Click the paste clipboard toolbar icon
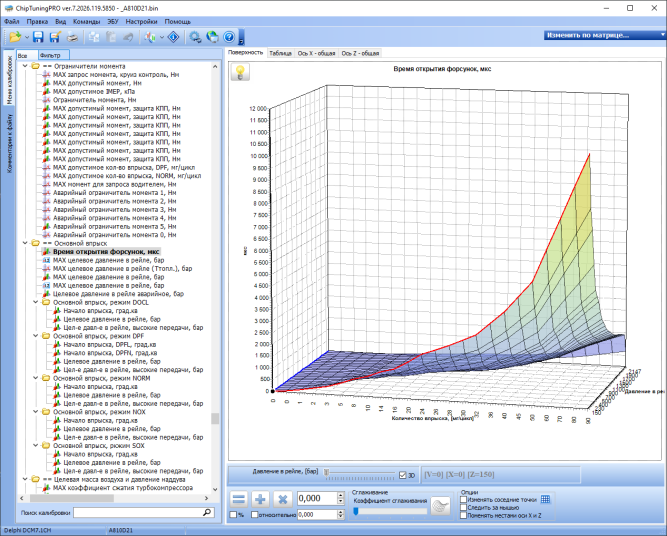 point(111,37)
